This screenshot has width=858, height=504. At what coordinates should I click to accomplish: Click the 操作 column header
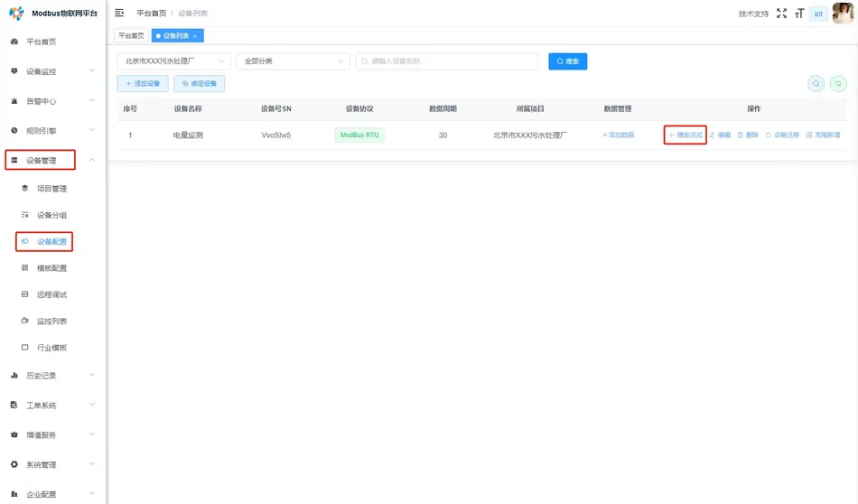pos(754,109)
